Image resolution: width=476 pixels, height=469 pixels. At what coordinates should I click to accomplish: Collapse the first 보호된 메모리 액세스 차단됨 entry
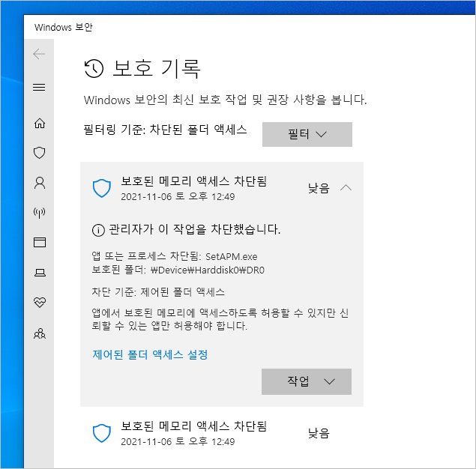222,188
